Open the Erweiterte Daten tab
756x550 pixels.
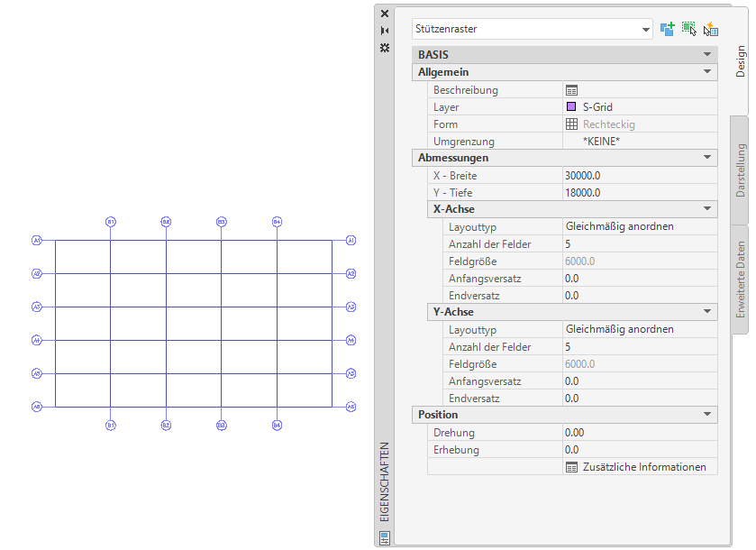click(741, 279)
